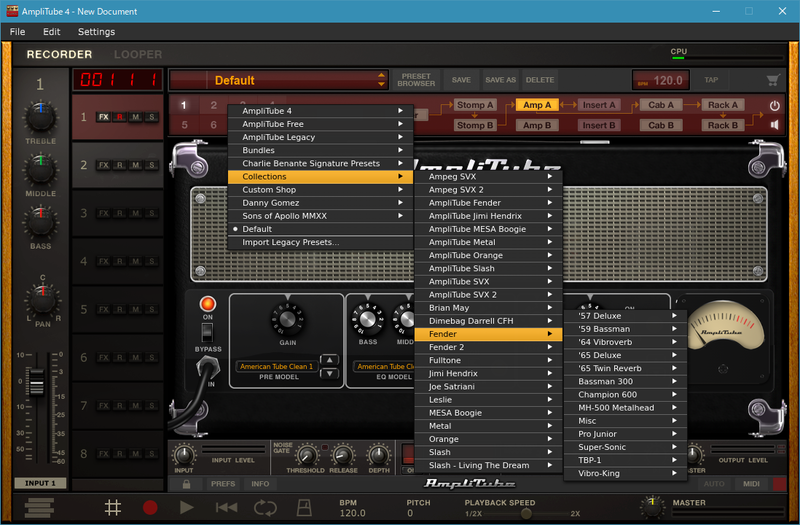Expand the '65 Twin Reverb preset folder

[626, 368]
